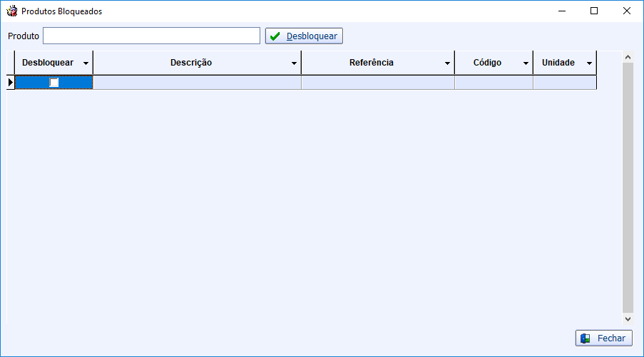The width and height of the screenshot is (644, 357).
Task: Click the green checkmark Desbloquear button
Action: click(x=304, y=36)
